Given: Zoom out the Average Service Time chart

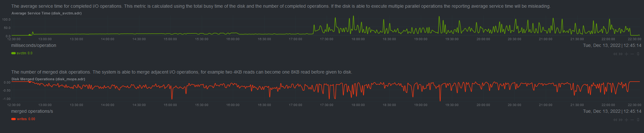Looking at the screenshot, I should pos(632,54).
